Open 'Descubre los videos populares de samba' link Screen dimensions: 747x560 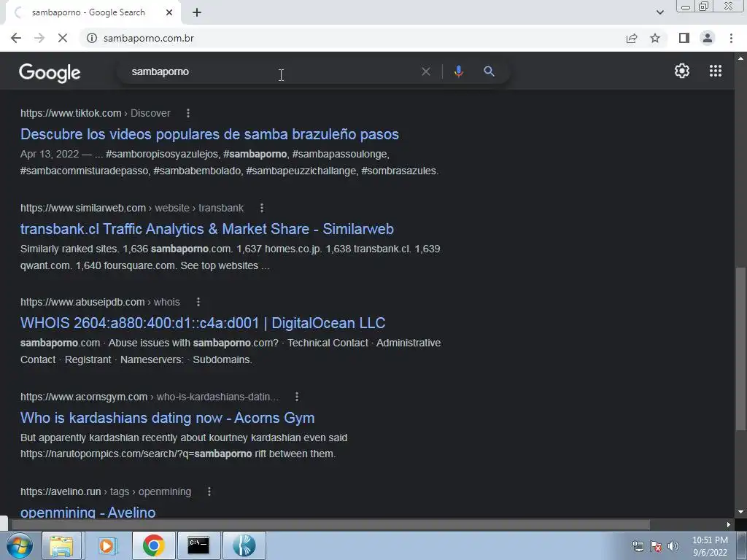click(209, 134)
